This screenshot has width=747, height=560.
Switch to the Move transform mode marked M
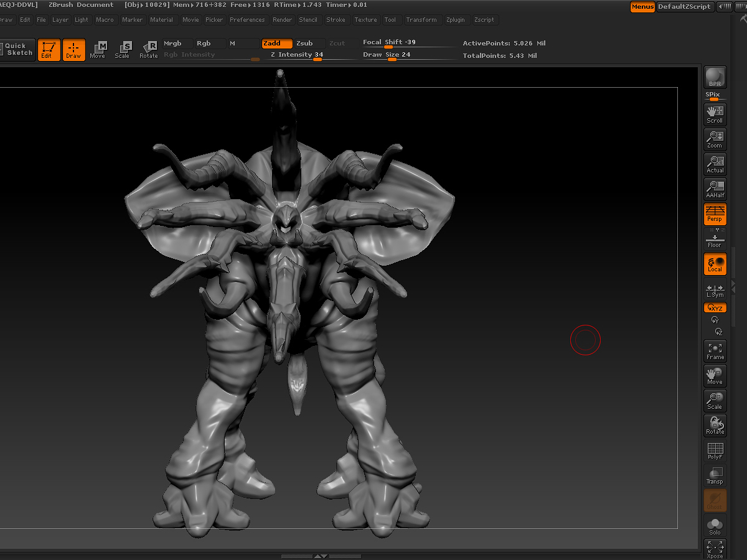click(98, 50)
